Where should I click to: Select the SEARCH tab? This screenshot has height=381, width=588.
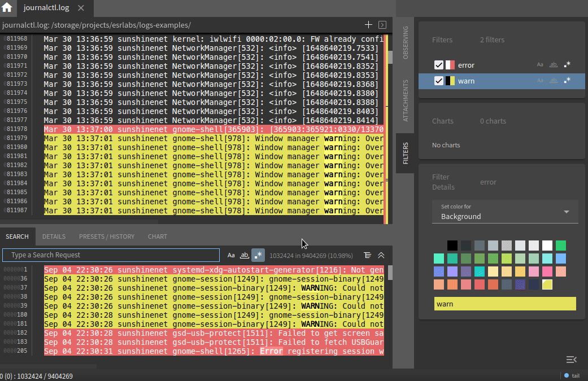coord(18,237)
